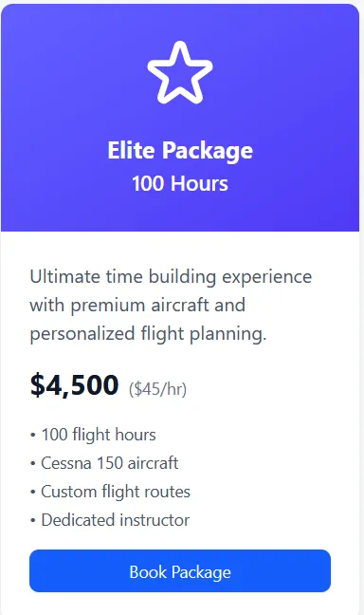Image resolution: width=364 pixels, height=615 pixels.
Task: Click the 'with premium aircraft and' line
Action: (x=137, y=306)
